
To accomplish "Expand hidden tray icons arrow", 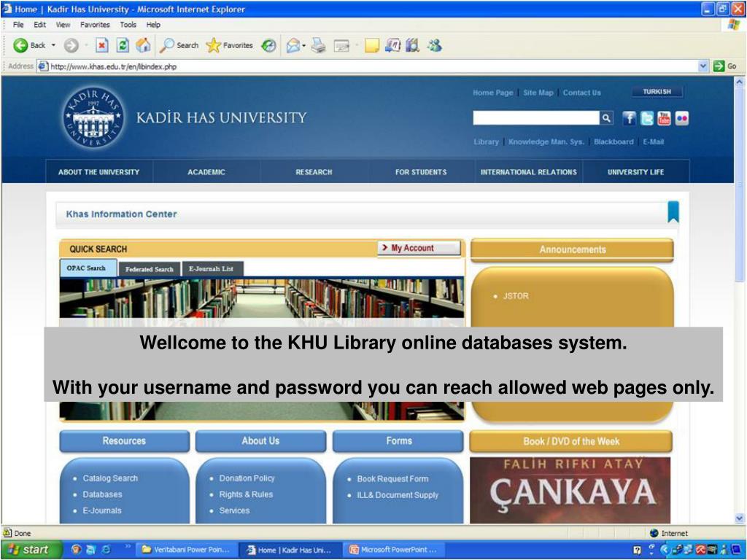I will tap(665, 550).
